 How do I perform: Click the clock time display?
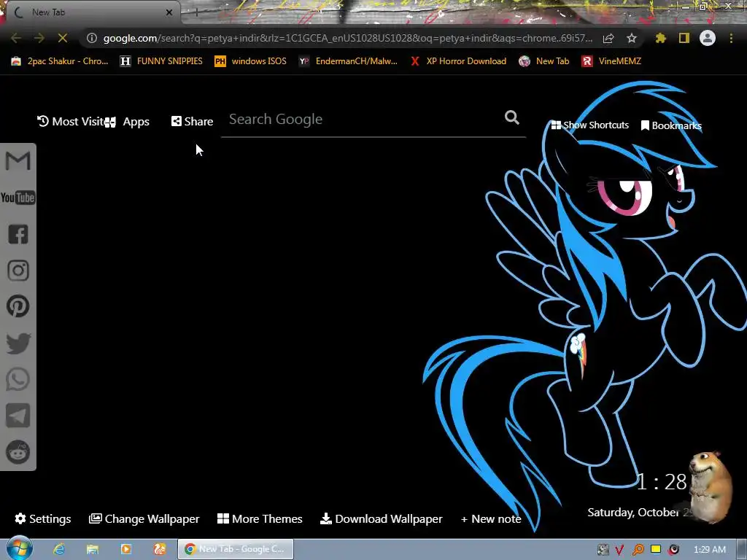click(x=662, y=482)
